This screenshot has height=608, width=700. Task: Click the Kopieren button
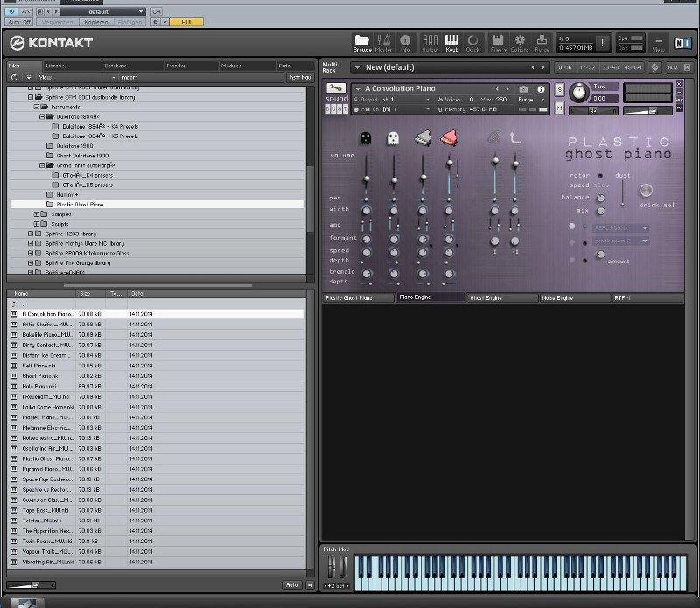pyautogui.click(x=96, y=22)
